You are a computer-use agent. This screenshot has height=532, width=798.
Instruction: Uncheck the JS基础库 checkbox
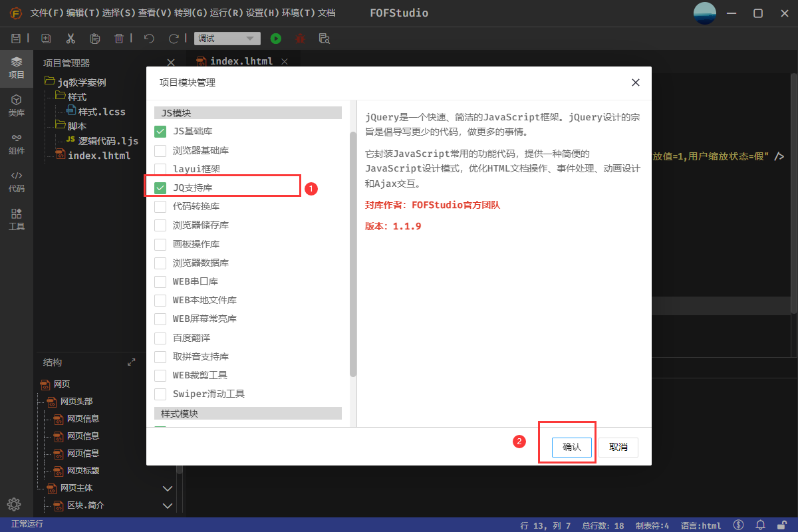(160, 132)
